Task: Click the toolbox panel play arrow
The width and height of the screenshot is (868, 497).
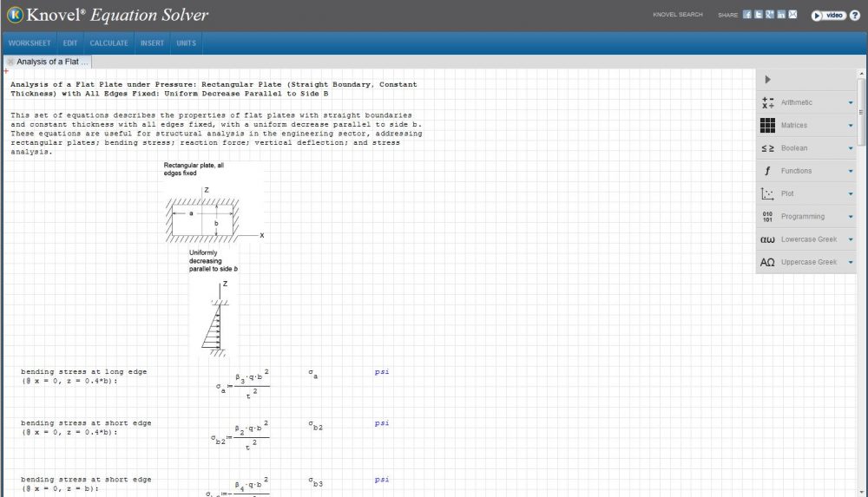Action: tap(768, 80)
